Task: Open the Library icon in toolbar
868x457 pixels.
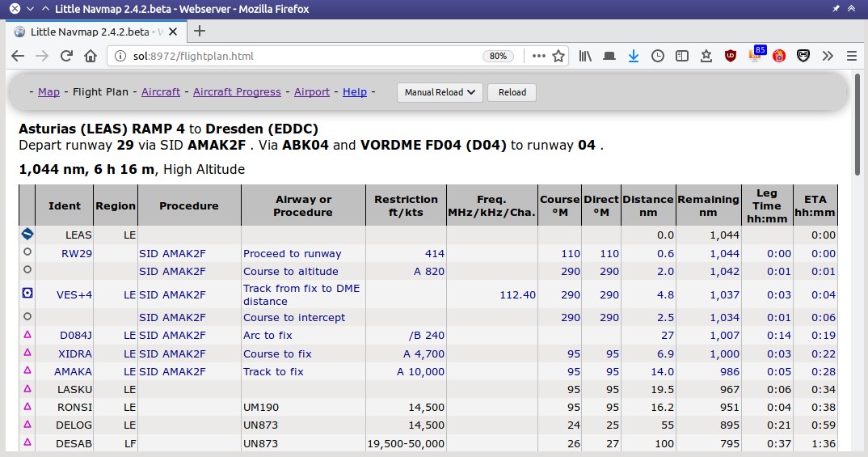Action: coord(585,56)
